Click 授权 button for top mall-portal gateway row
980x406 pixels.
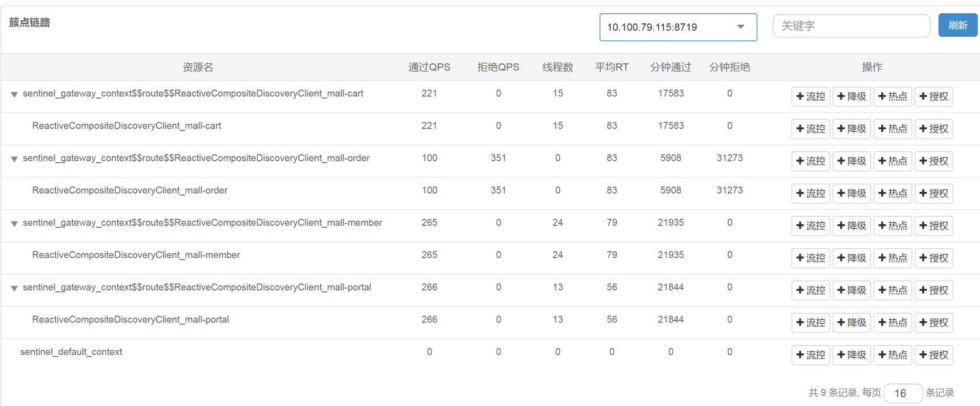tap(934, 291)
